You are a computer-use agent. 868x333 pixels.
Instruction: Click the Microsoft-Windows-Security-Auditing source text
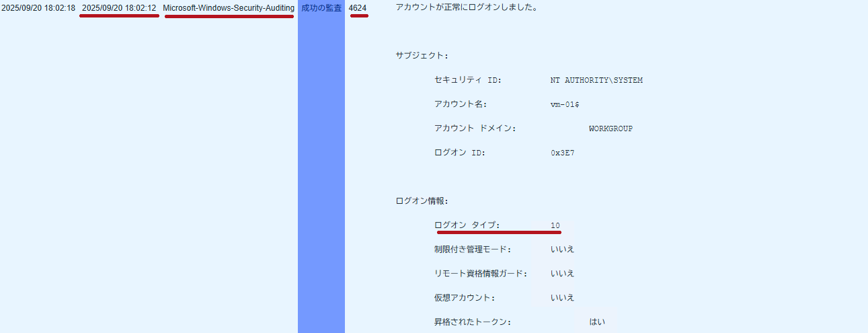229,8
